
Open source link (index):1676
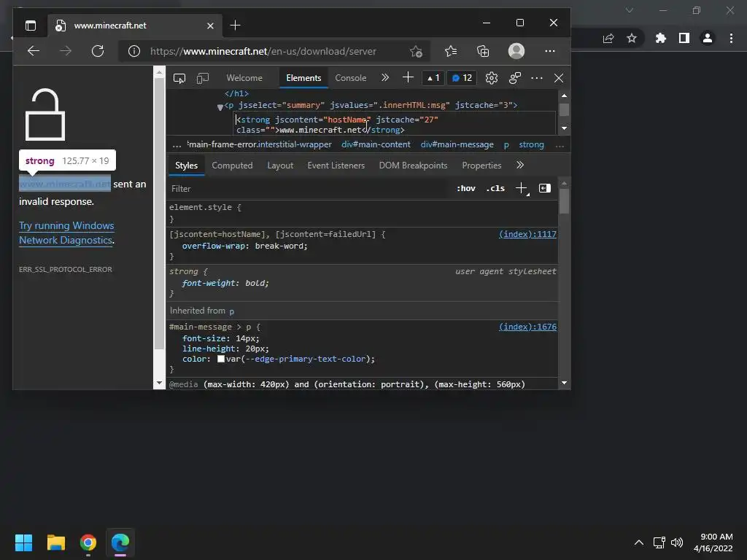[x=527, y=327]
